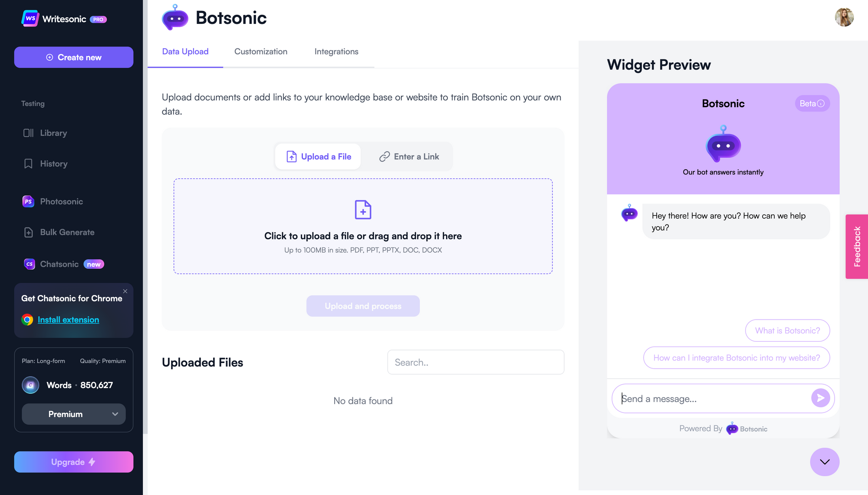Select the Data Upload tab
The height and width of the screenshot is (495, 868).
(185, 51)
